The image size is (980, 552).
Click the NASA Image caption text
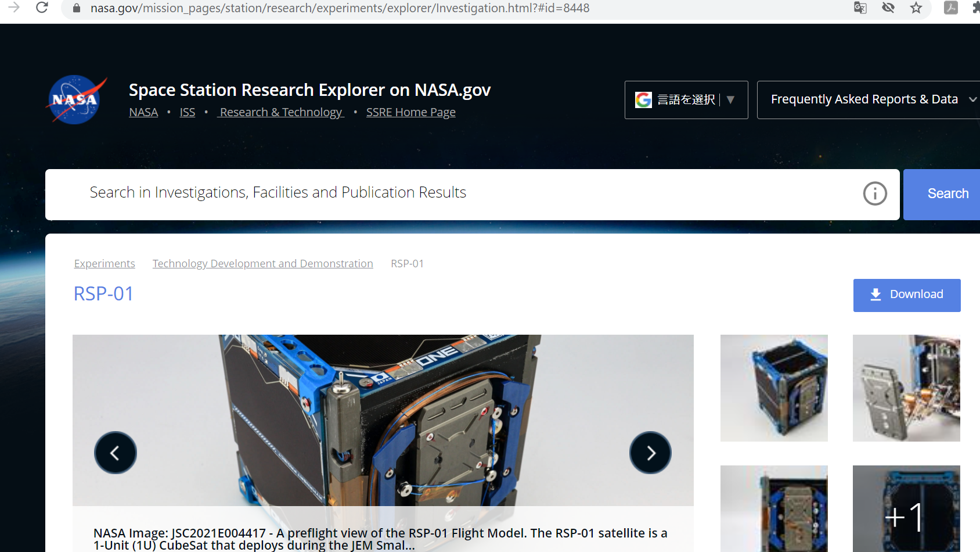coord(380,539)
